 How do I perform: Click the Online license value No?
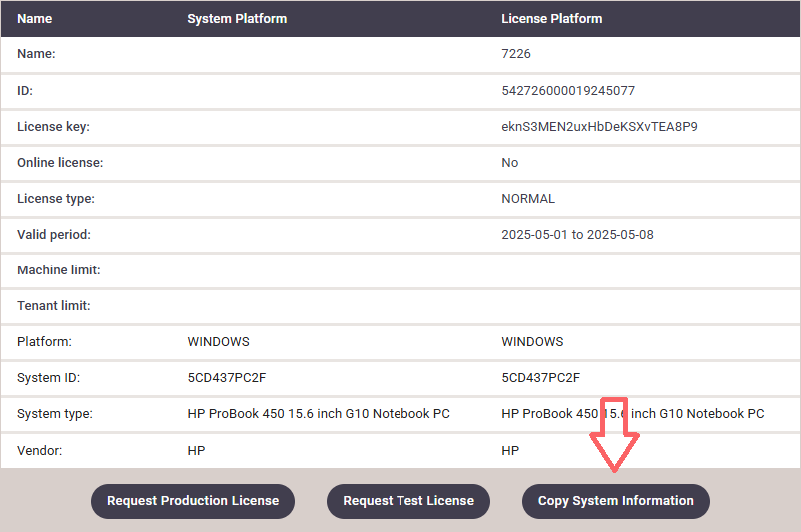(509, 163)
